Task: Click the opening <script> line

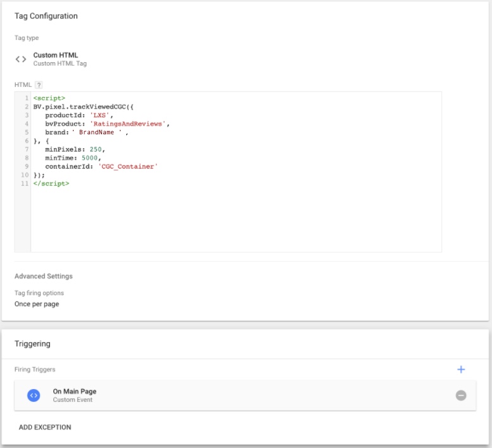Action: [x=49, y=98]
